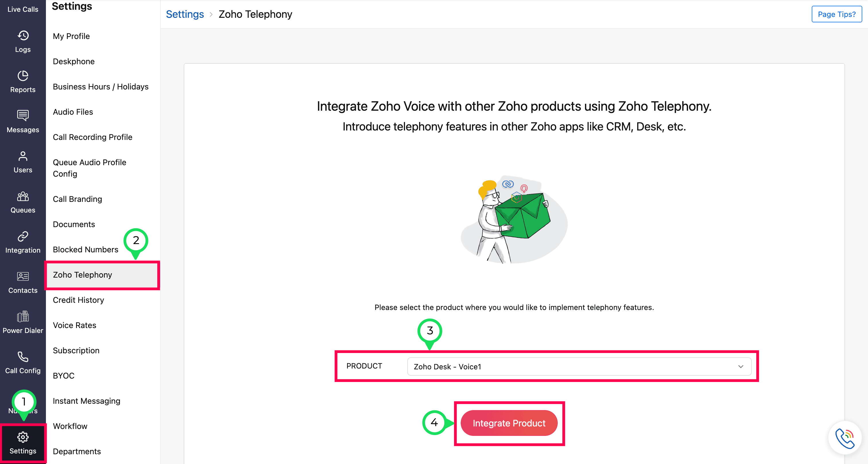This screenshot has height=464, width=868.
Task: Open the Reports pie chart icon
Action: [23, 76]
